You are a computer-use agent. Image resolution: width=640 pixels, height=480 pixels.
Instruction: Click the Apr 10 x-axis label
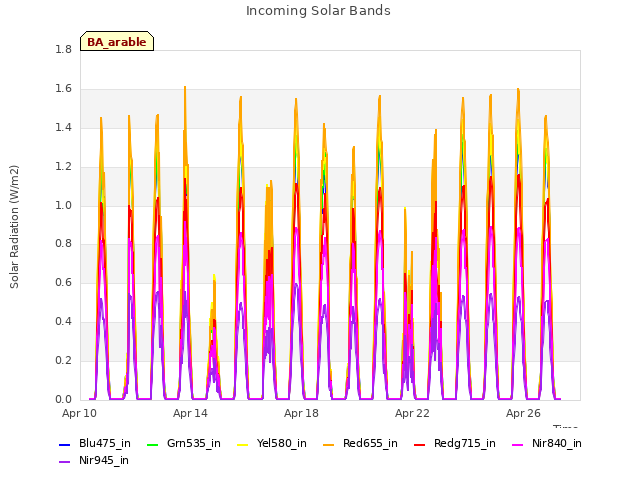(x=80, y=413)
